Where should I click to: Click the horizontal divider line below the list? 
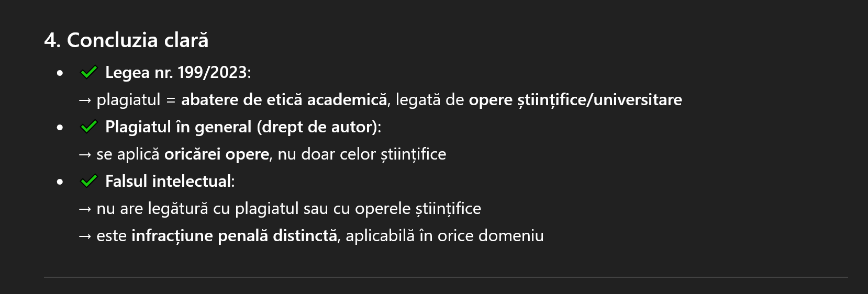(x=446, y=277)
